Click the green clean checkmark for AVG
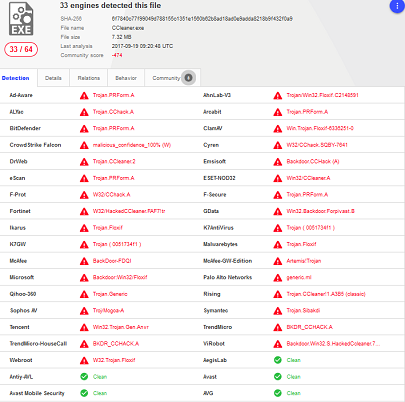This screenshot has width=405, height=402. coord(278,393)
